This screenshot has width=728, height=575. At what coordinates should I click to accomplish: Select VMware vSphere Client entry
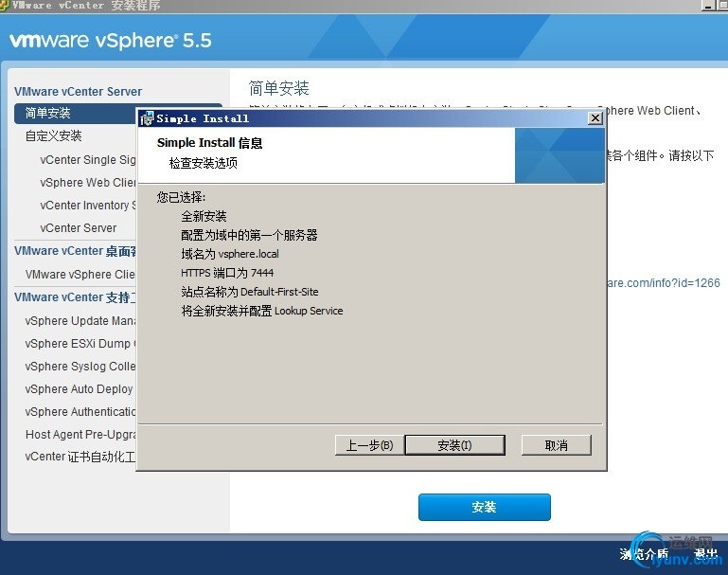[80, 275]
